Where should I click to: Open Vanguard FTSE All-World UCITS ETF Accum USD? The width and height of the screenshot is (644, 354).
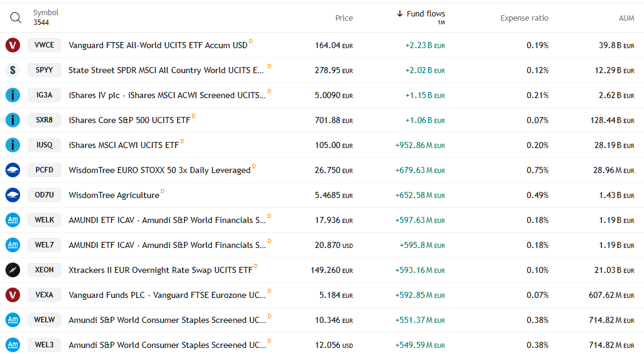point(158,45)
